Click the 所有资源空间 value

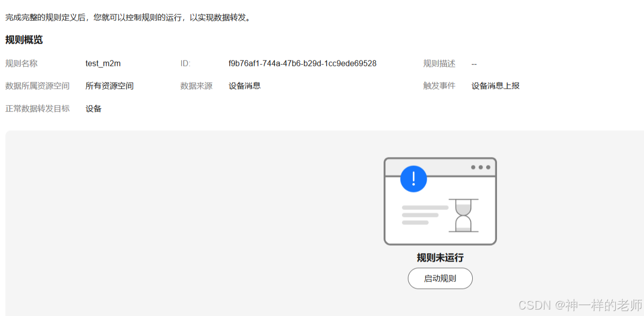109,86
